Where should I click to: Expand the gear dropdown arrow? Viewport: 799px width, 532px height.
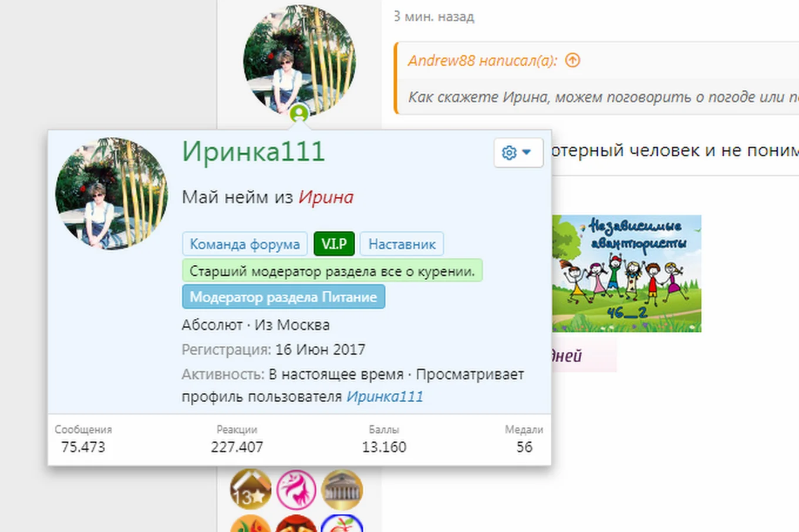point(527,152)
